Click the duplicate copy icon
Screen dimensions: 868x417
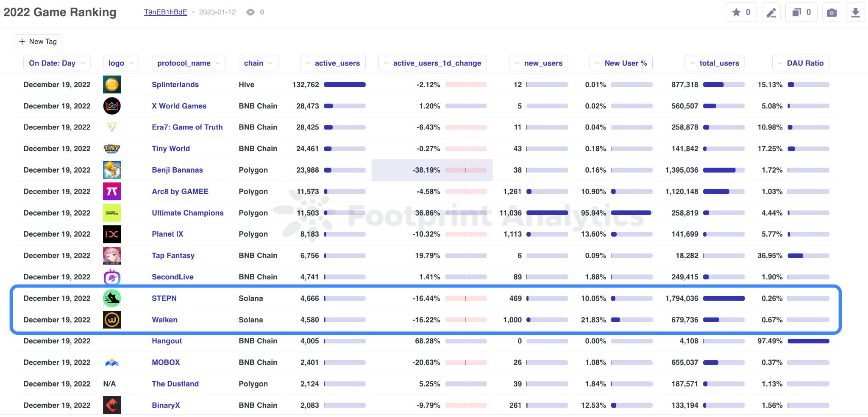click(797, 12)
